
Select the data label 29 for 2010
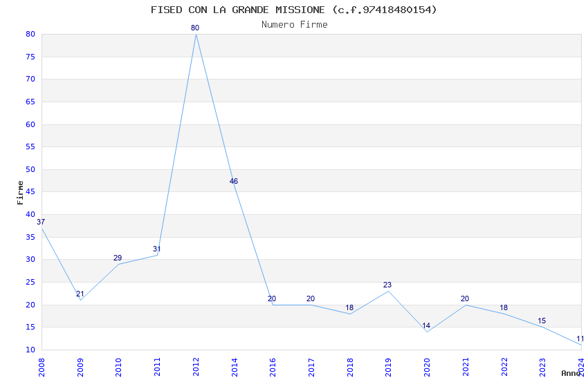coord(118,258)
